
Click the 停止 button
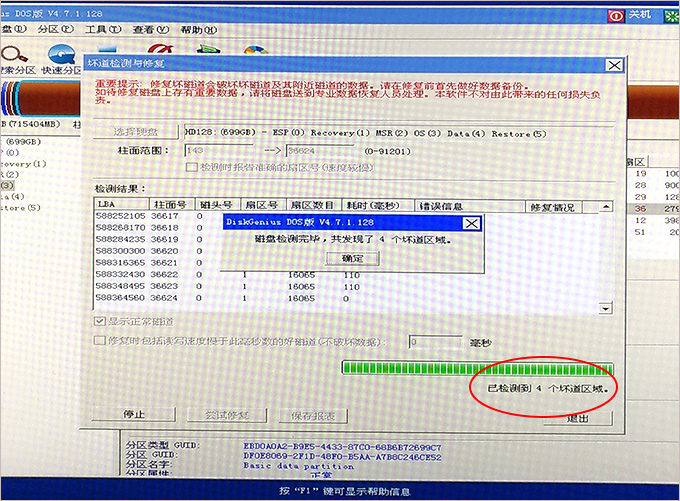point(134,415)
